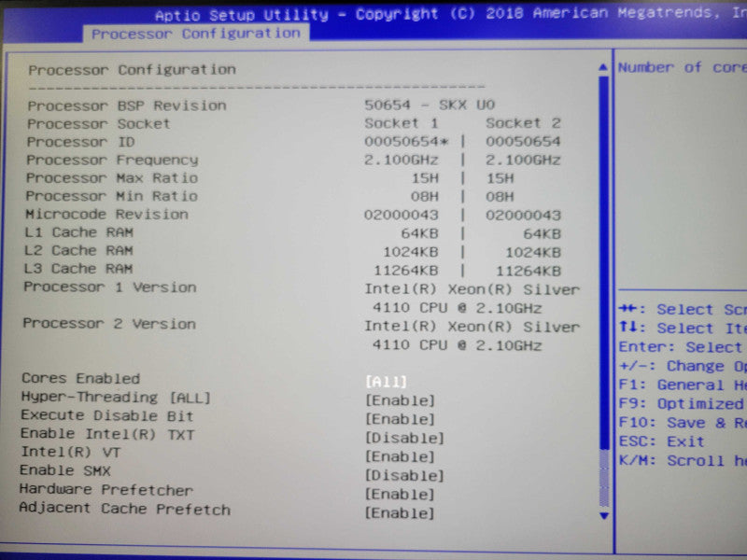The image size is (747, 560).
Task: Click the Socket 1 column header
Action: click(x=402, y=123)
